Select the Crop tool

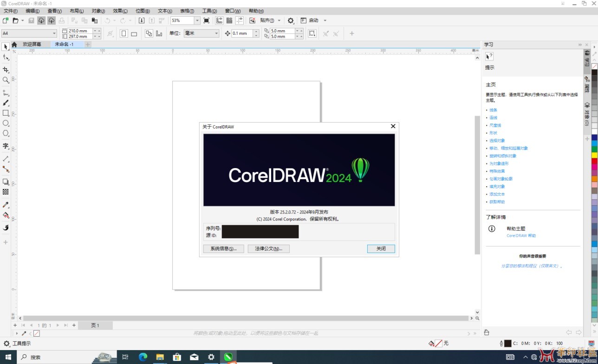pyautogui.click(x=6, y=70)
